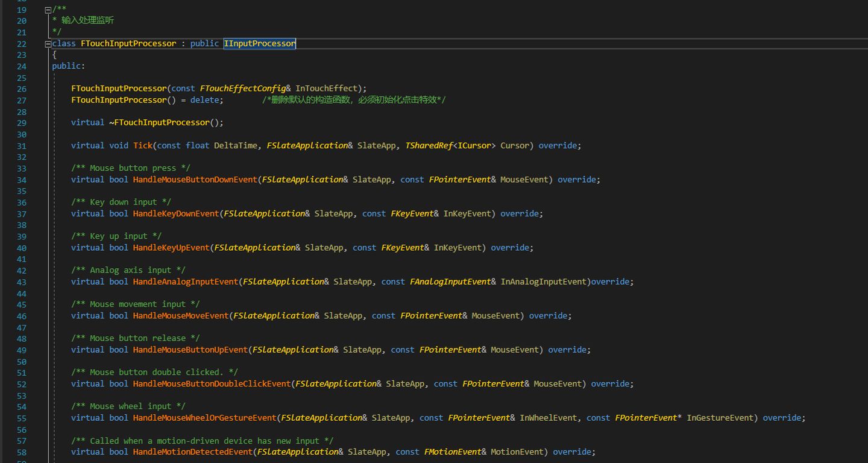Click HandleMouseButtonUpEvent function name
Screen dimensions: 868x463
click(190, 350)
